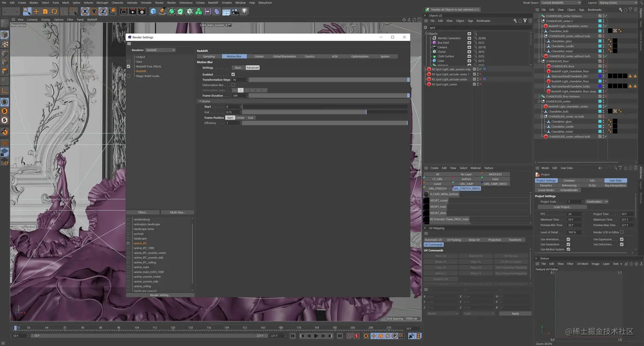The height and width of the screenshot is (346, 644).
Task: Click the Scale Project... button
Action: point(563,207)
